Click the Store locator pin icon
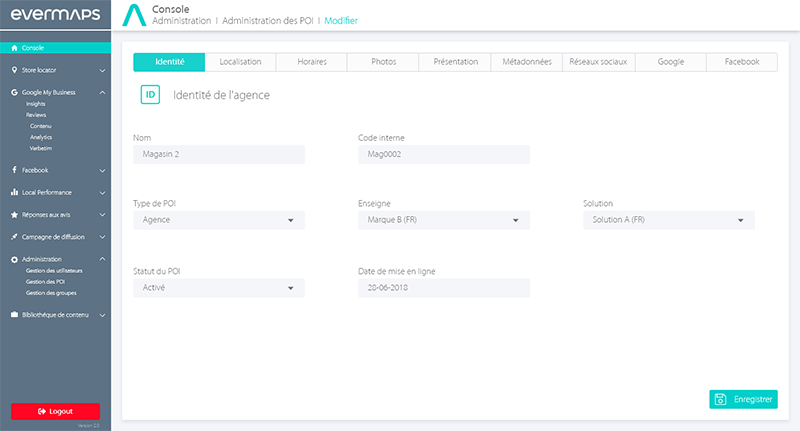Image resolution: width=800 pixels, height=431 pixels. [14, 71]
